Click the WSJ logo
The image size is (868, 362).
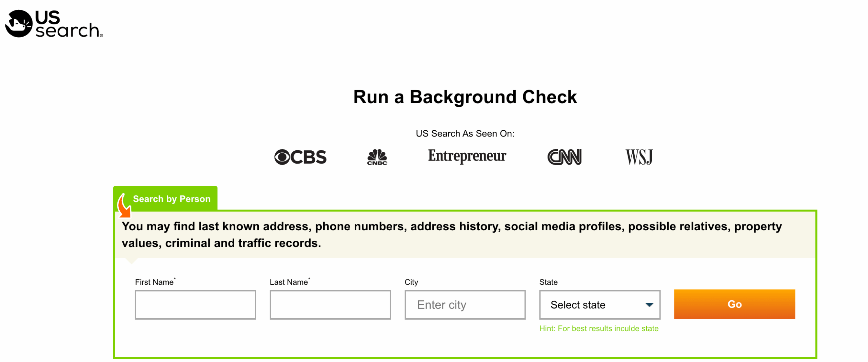638,157
